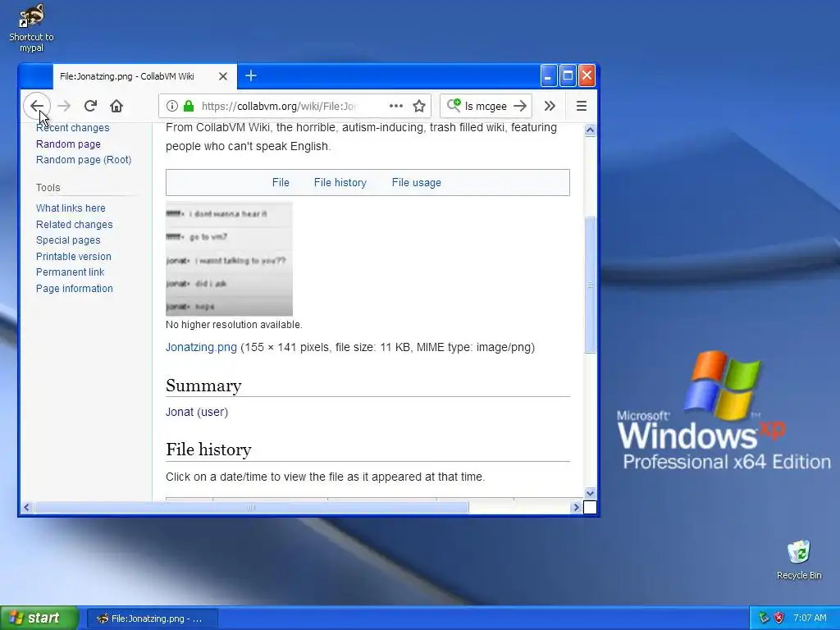Show site information via the info icon
Screen dimensions: 840x630
pyautogui.click(x=172, y=106)
